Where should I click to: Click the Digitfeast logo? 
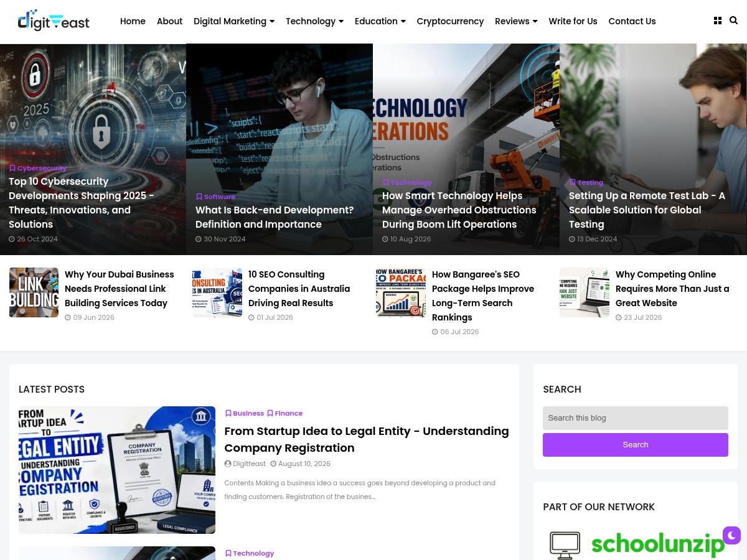54,21
